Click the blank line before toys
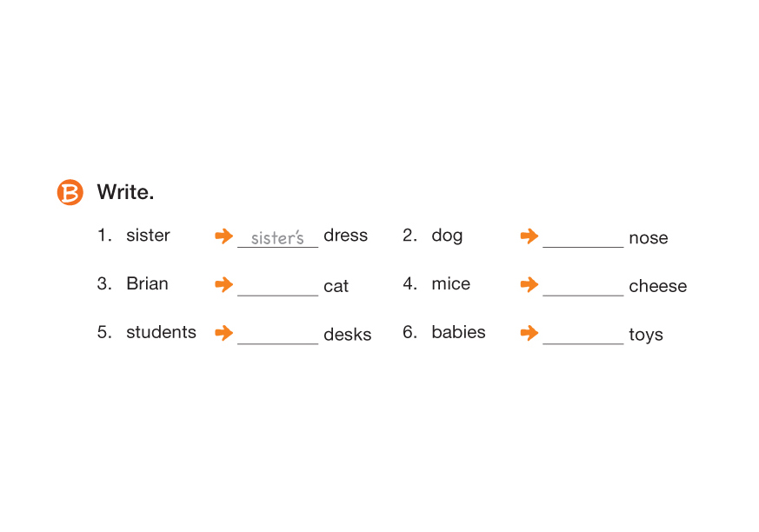The height and width of the screenshot is (532, 759). [583, 336]
